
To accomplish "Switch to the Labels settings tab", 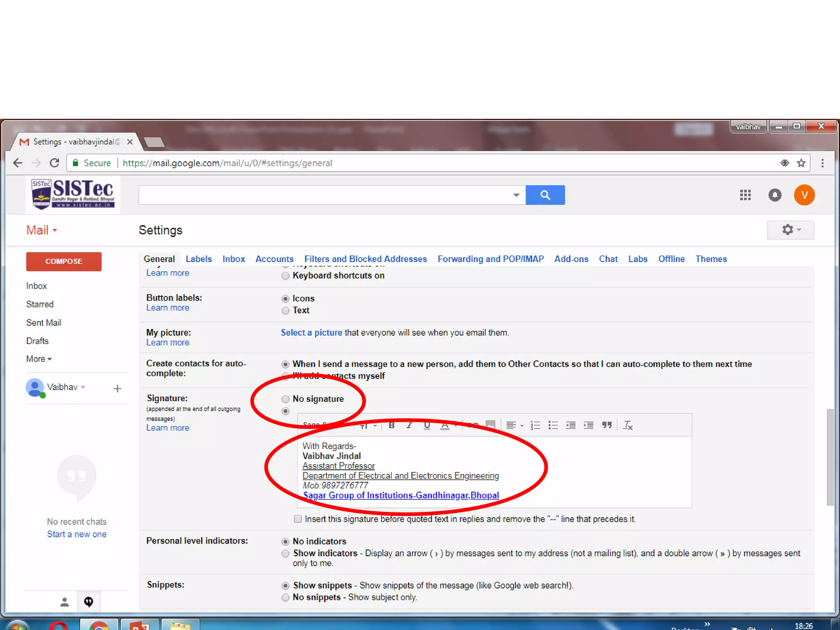I will click(199, 259).
